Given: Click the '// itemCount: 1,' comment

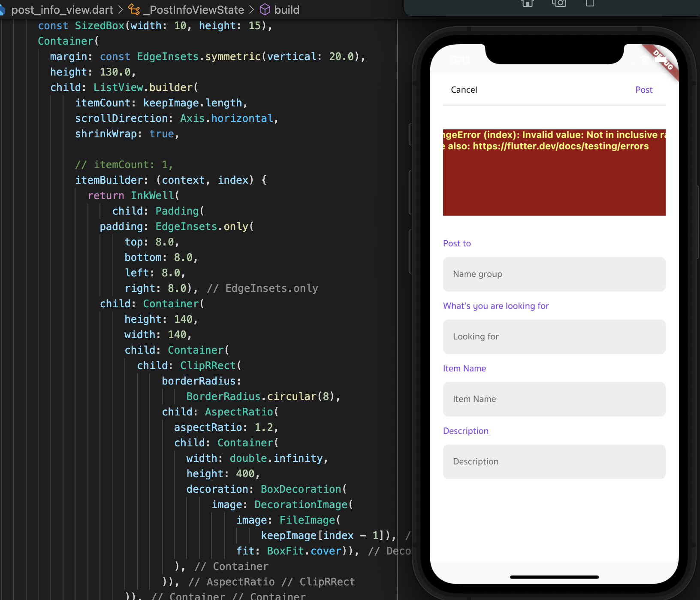Looking at the screenshot, I should [124, 165].
